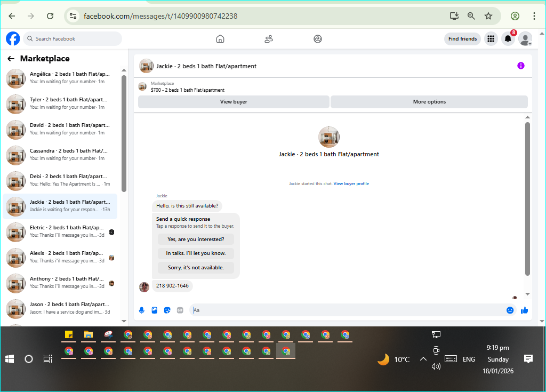546x392 pixels.
Task: Open Cassandra conversation in Marketplace list
Action: coord(60,155)
